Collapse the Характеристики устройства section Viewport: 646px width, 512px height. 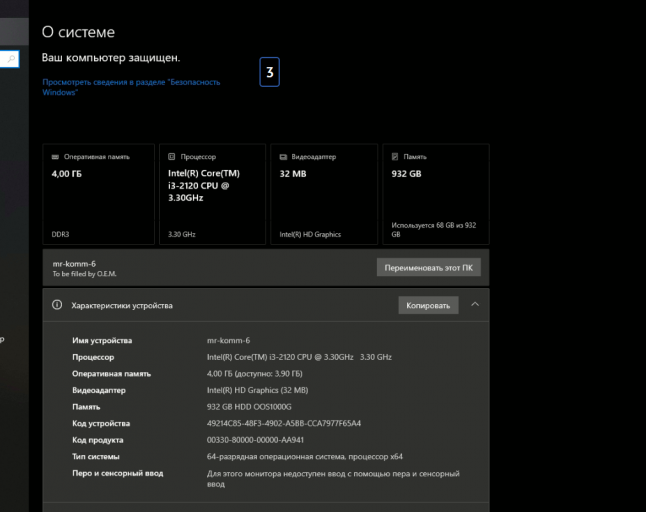[x=475, y=304]
